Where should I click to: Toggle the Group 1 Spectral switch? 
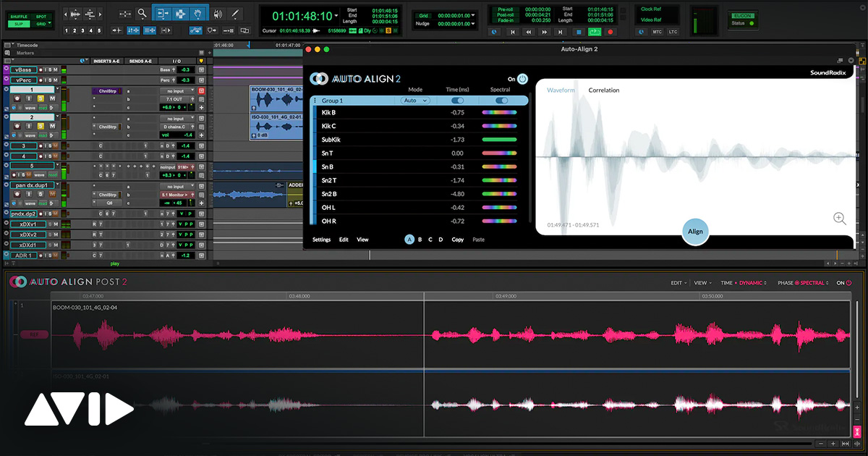click(x=501, y=101)
